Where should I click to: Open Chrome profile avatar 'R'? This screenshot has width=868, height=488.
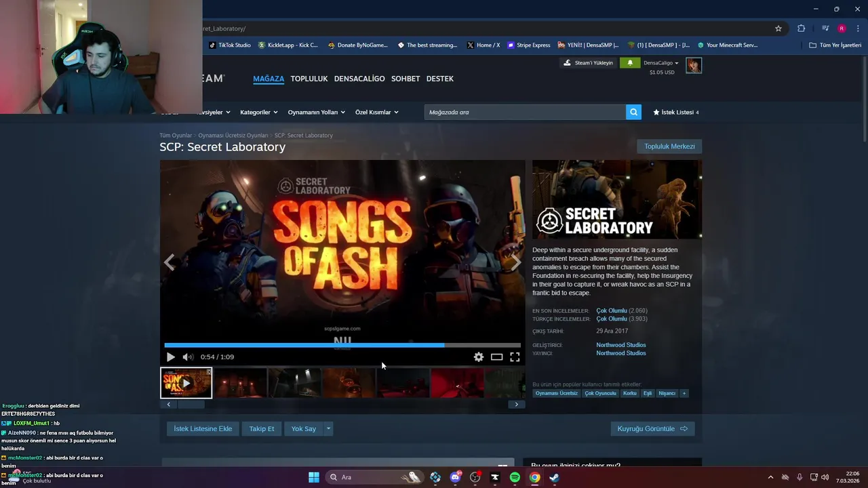click(842, 28)
